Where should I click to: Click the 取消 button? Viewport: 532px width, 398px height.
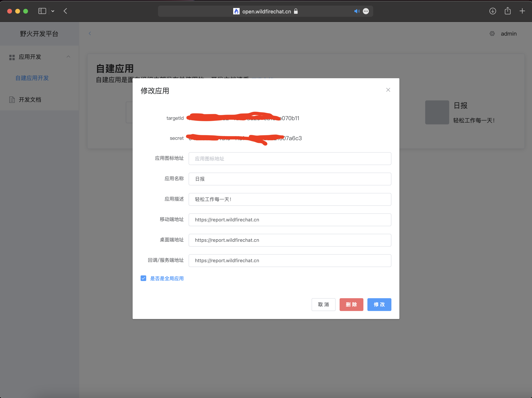pyautogui.click(x=323, y=304)
